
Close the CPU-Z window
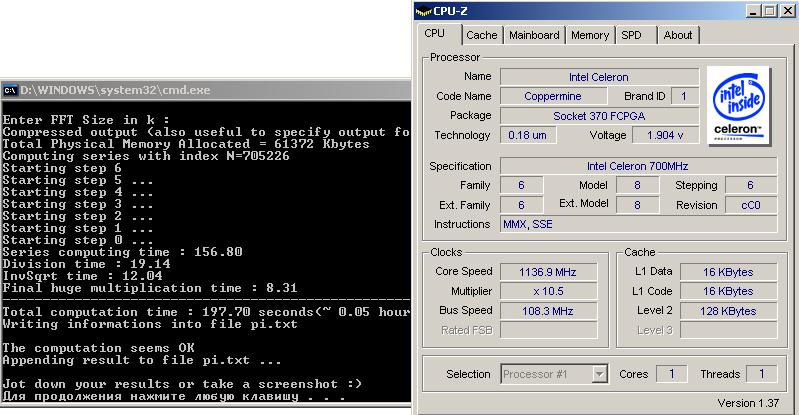coord(787,11)
